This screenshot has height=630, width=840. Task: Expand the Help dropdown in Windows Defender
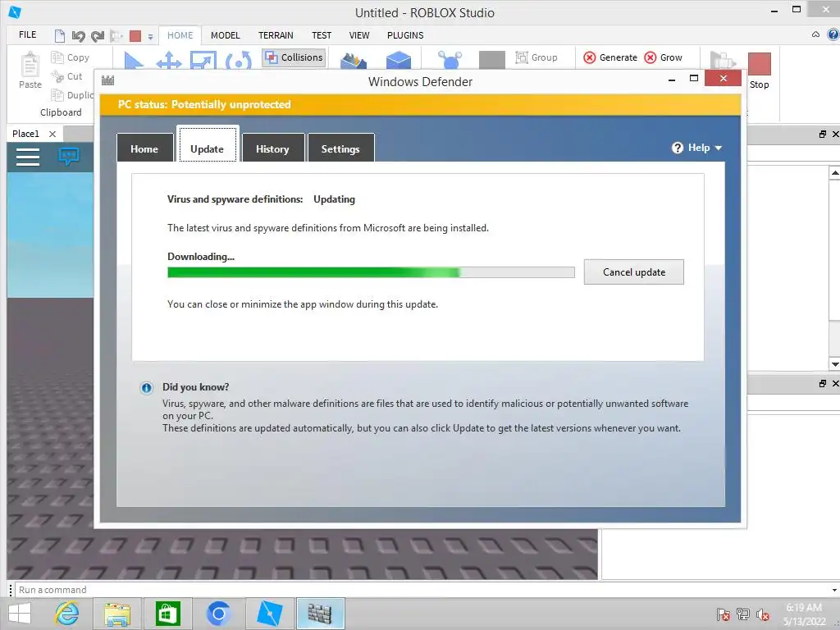pyautogui.click(x=696, y=148)
